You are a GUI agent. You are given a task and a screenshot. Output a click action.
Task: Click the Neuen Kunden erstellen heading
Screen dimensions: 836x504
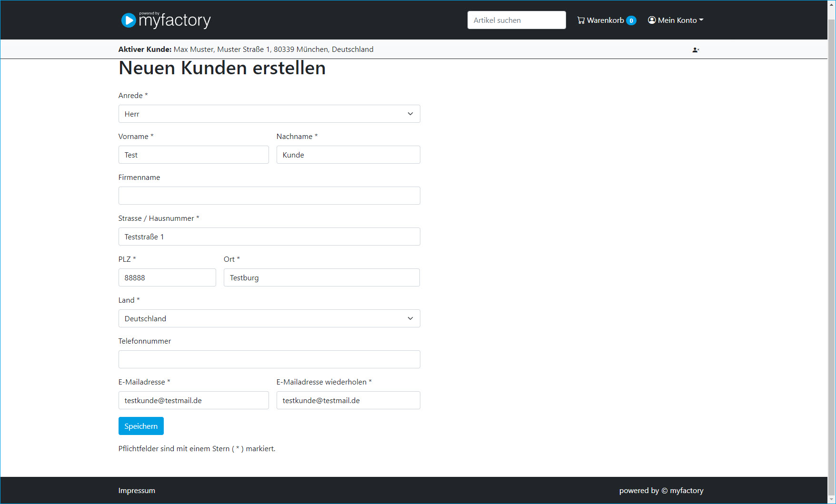222,68
